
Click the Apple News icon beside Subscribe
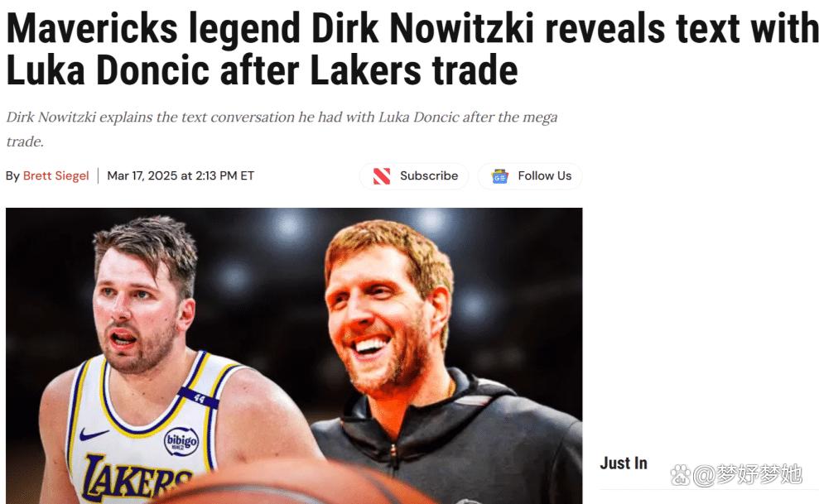click(382, 176)
